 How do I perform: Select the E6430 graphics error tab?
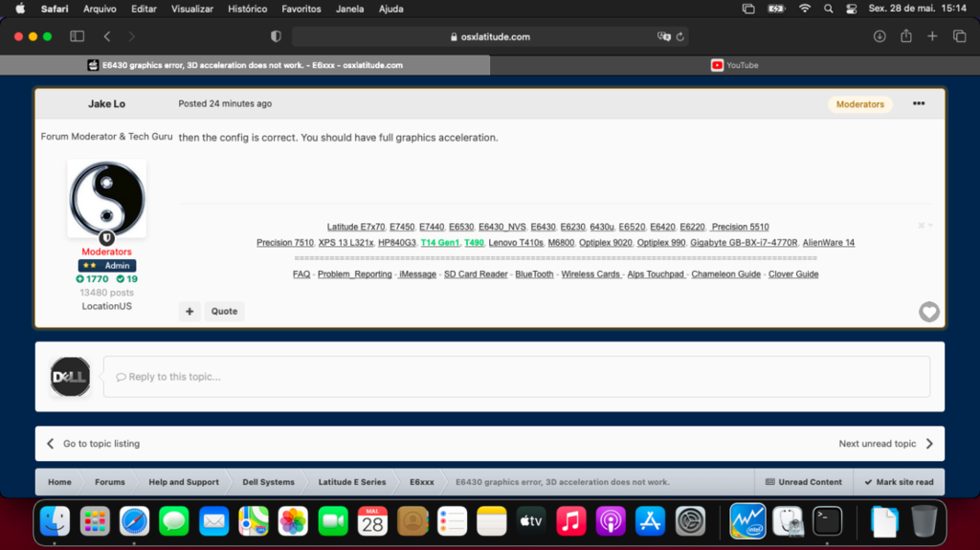245,65
